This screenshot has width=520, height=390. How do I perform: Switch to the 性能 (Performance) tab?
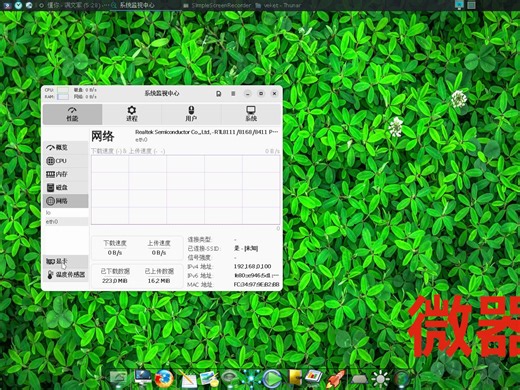coord(72,114)
